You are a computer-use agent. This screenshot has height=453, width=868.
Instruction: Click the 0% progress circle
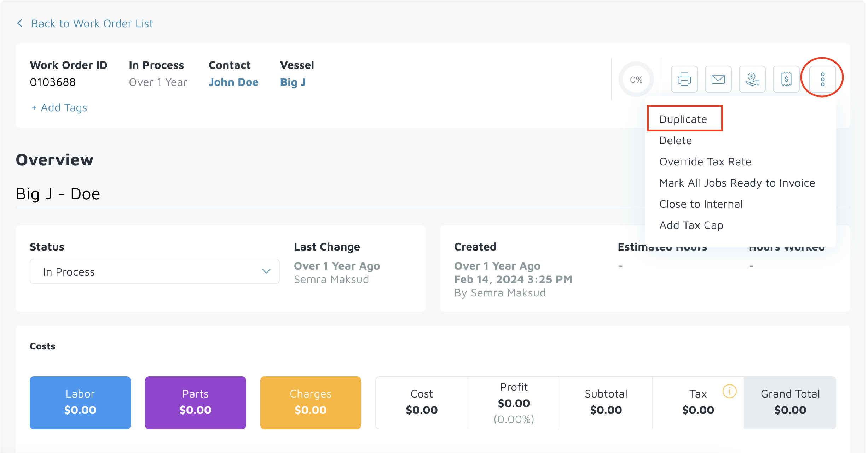tap(636, 80)
